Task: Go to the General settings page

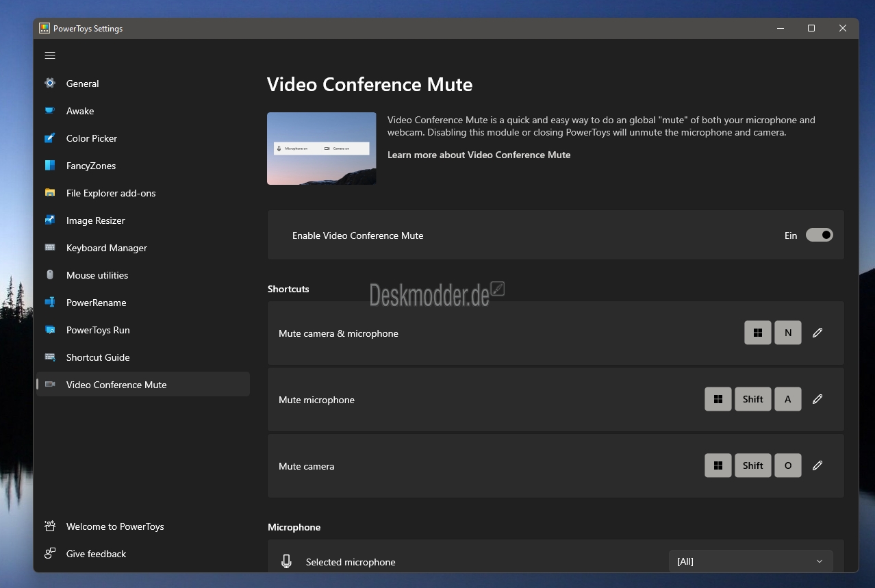Action: (82, 84)
